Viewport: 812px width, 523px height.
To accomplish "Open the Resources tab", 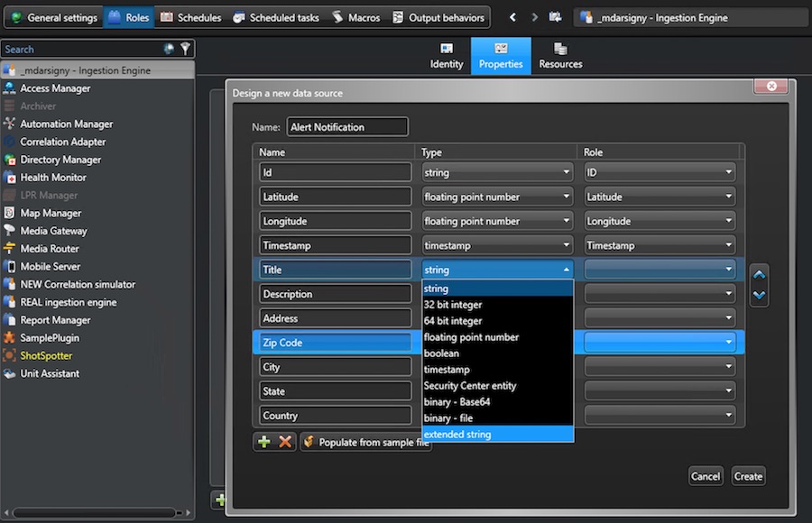I will [560, 56].
